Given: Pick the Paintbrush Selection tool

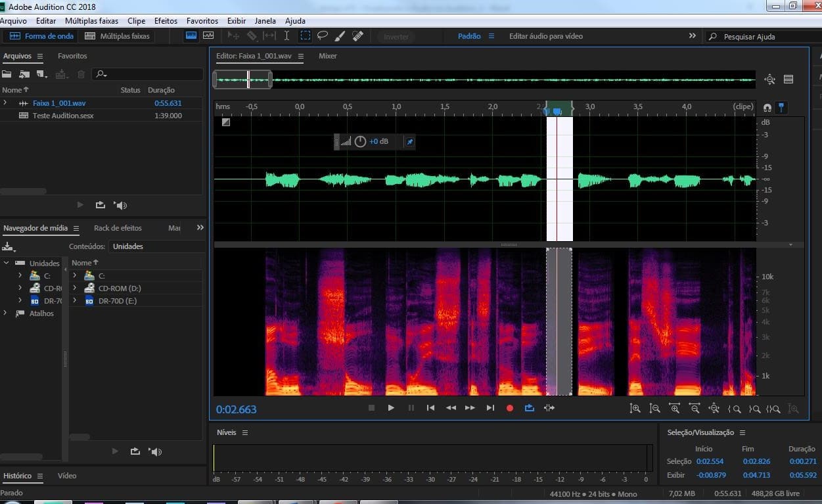Looking at the screenshot, I should click(x=340, y=36).
